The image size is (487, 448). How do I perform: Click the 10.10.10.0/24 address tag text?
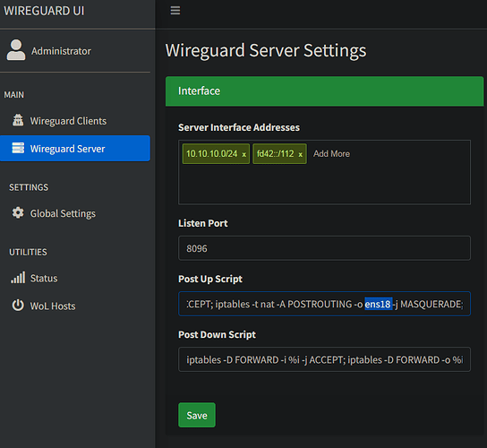pyautogui.click(x=212, y=153)
